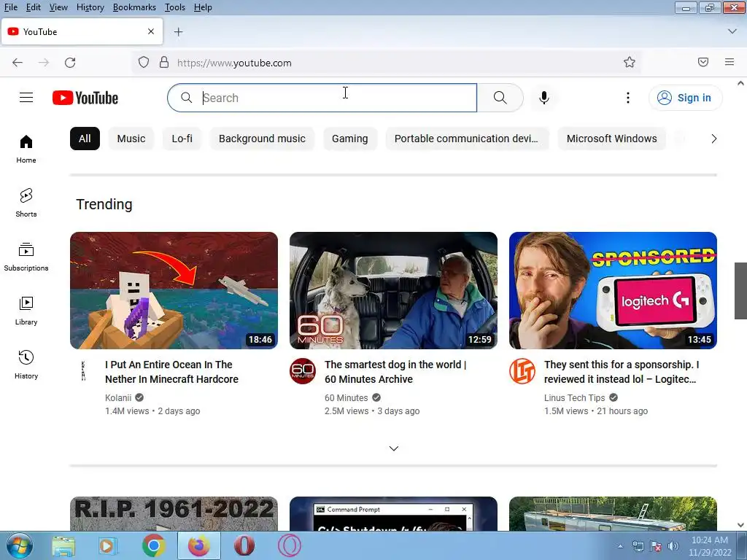Go back with browser back arrow

point(18,63)
